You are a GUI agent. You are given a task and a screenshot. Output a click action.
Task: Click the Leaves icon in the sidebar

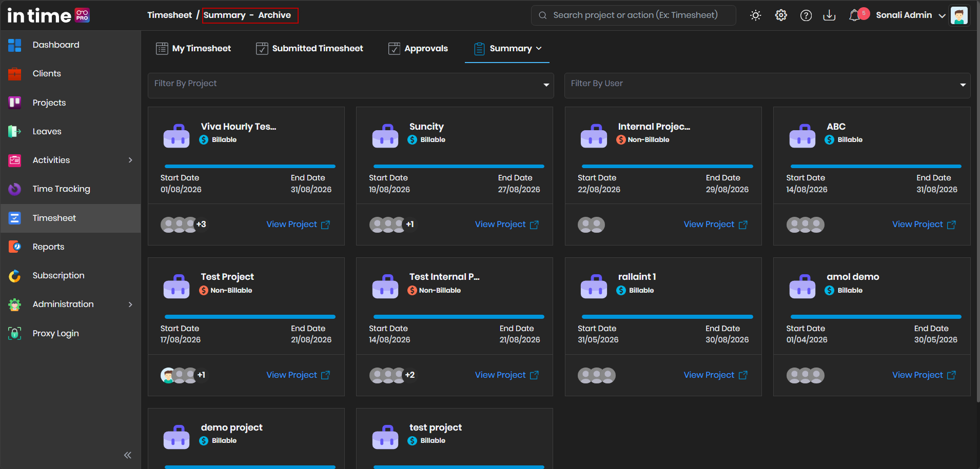tap(15, 131)
